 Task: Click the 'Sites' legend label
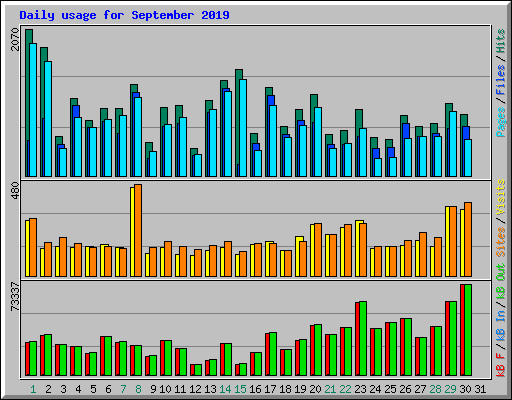[x=501, y=242]
